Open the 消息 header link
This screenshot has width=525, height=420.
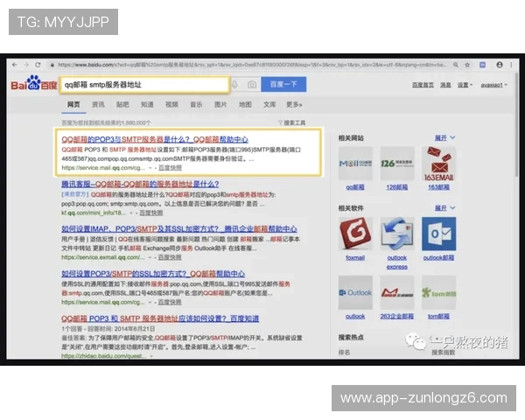(445, 85)
